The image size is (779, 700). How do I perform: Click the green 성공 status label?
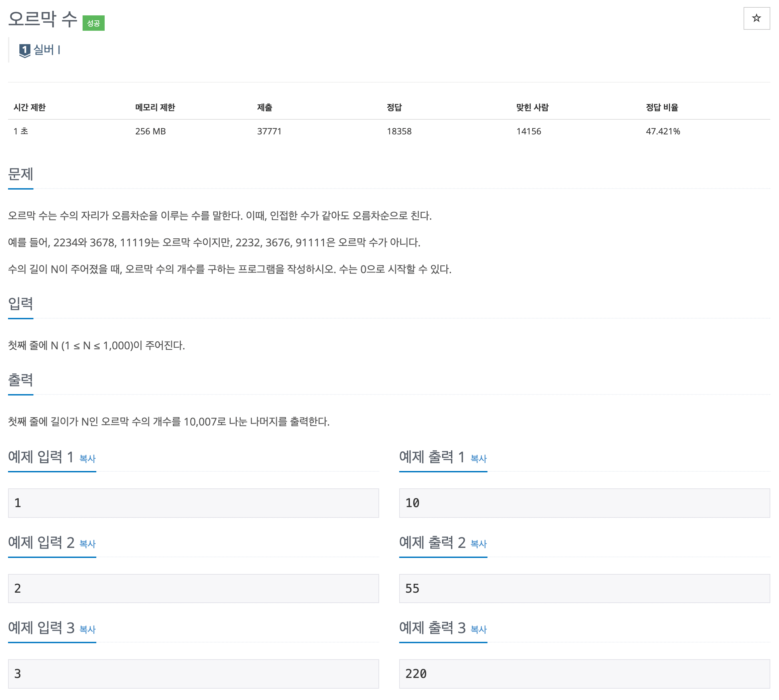(x=94, y=23)
